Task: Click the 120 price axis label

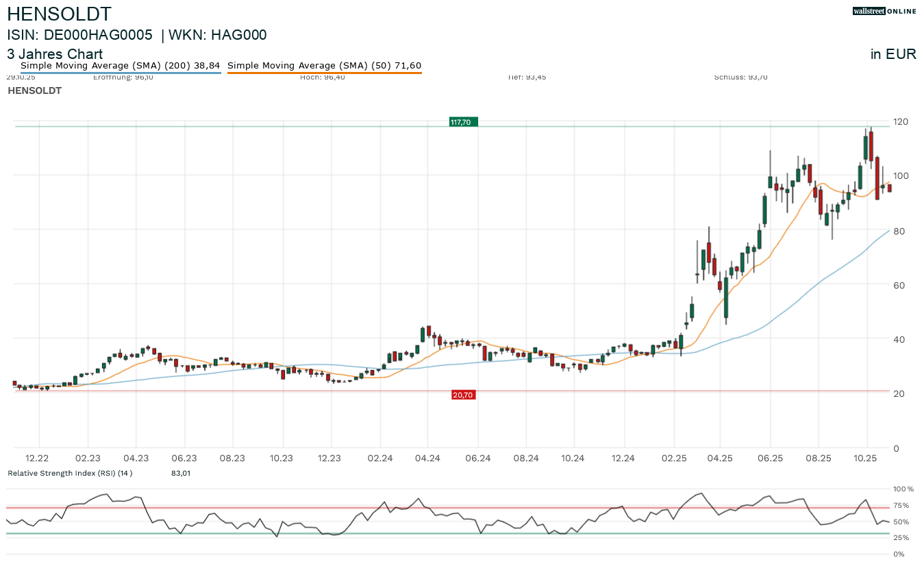Action: (x=900, y=122)
